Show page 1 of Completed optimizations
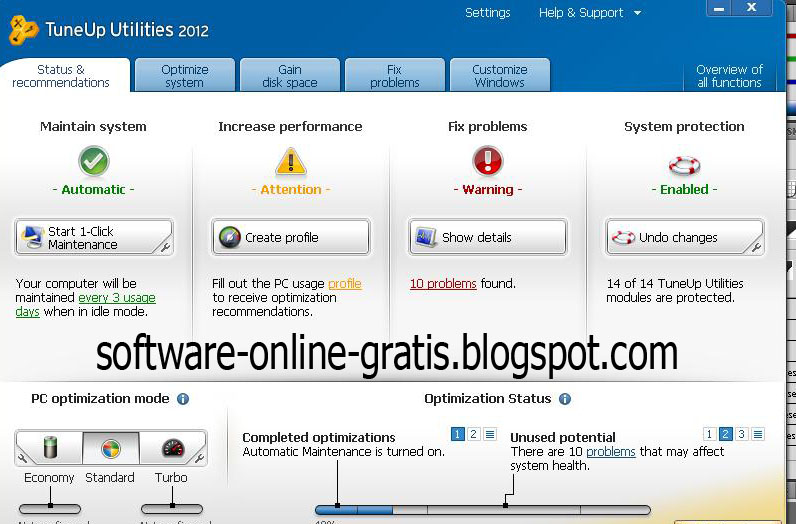The height and width of the screenshot is (524, 796). [x=457, y=434]
